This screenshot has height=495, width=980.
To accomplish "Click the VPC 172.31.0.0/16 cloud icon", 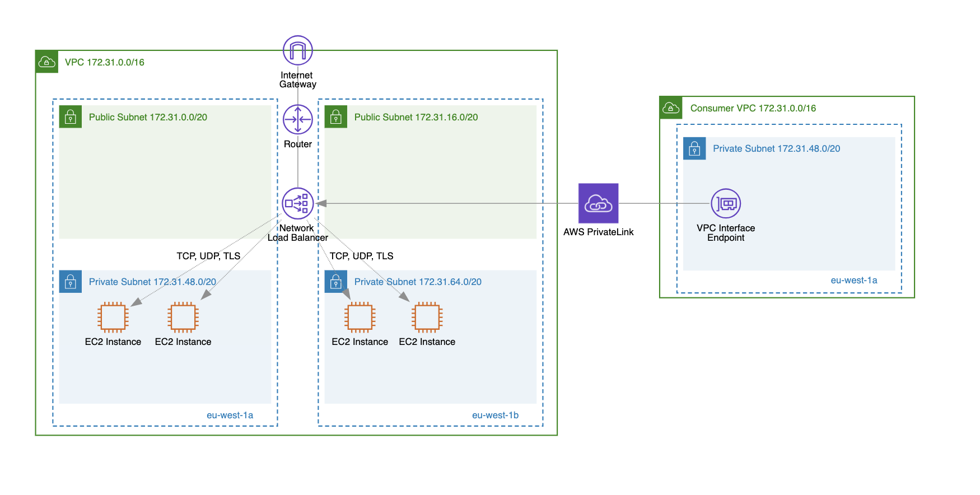I will [x=47, y=62].
